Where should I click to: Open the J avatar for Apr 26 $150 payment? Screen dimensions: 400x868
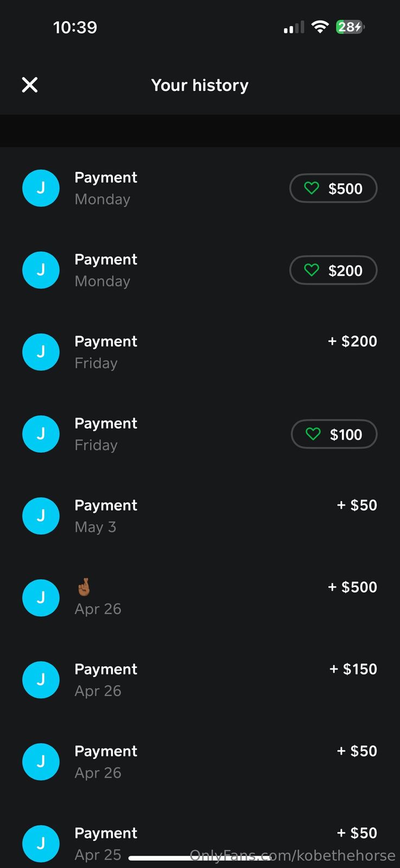(41, 680)
